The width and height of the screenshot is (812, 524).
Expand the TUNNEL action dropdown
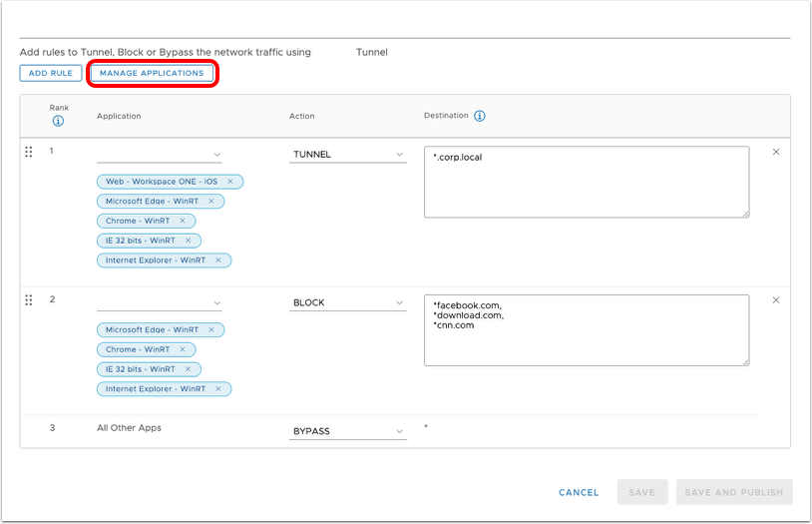point(348,155)
